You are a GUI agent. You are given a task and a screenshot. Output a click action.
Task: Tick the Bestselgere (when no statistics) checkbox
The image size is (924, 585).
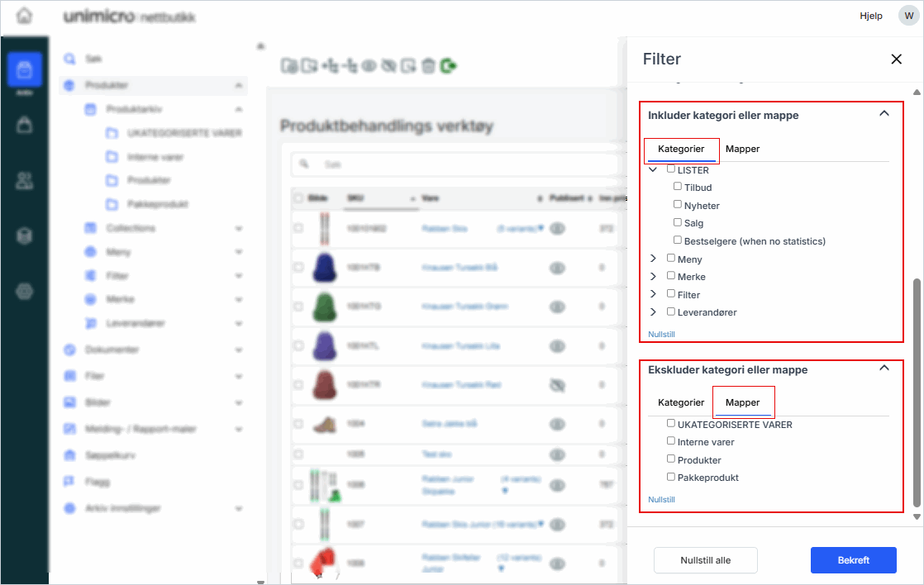click(678, 240)
